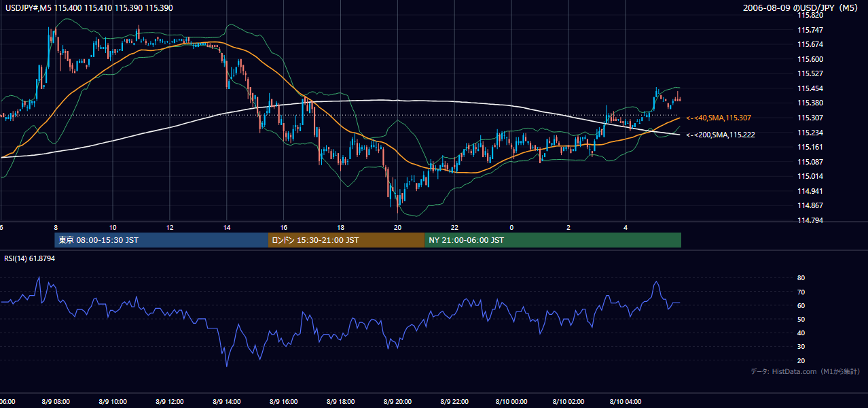Click price axis value 115.674
This screenshot has width=868, height=408.
click(810, 44)
